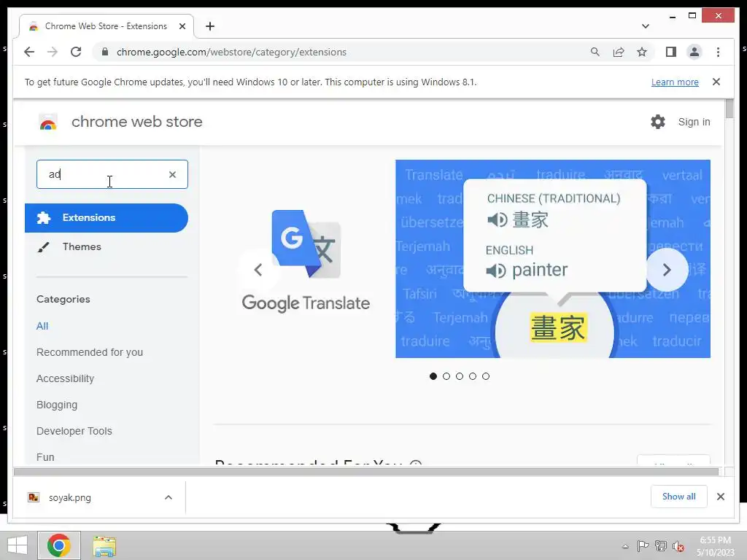This screenshot has width=747, height=560.
Task: Click the forward navigation arrow
Action: click(53, 52)
